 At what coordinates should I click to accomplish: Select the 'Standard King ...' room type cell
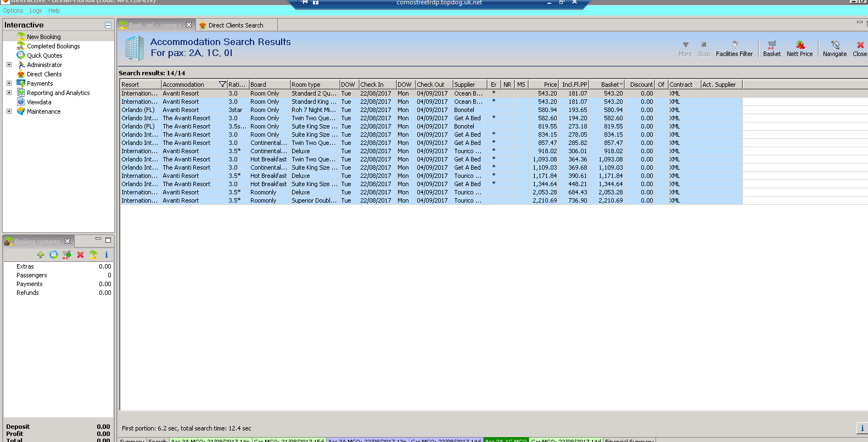tap(315, 102)
